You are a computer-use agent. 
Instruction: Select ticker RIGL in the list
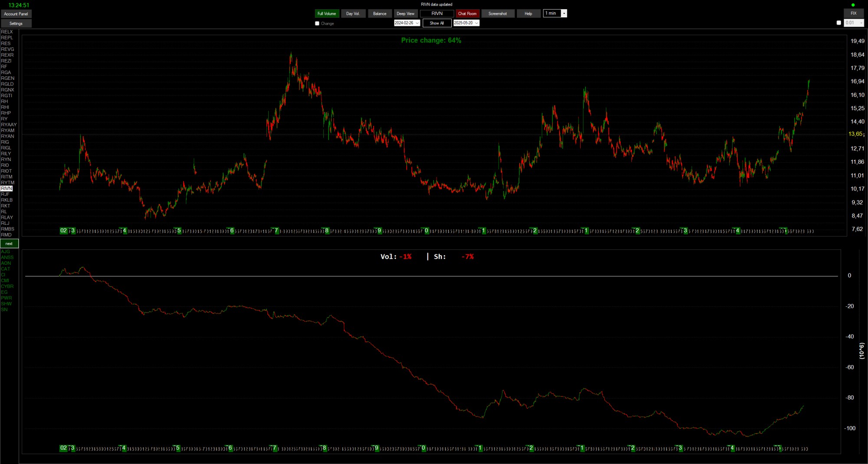6,148
